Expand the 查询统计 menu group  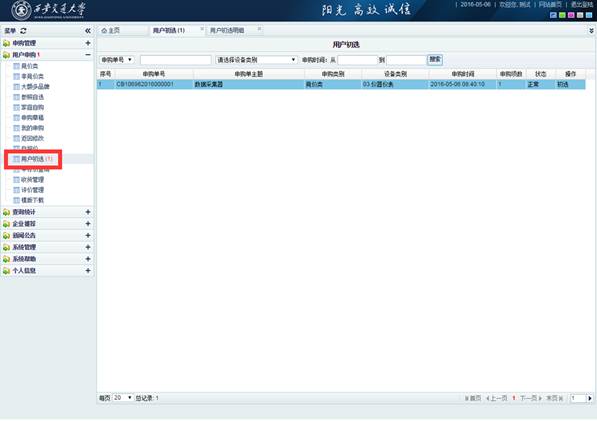coord(88,212)
